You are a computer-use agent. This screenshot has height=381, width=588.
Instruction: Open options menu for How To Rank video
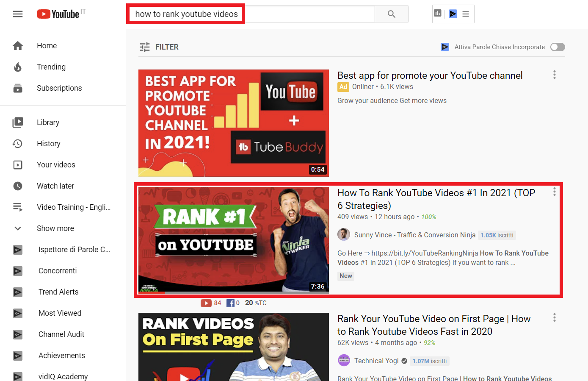[555, 192]
